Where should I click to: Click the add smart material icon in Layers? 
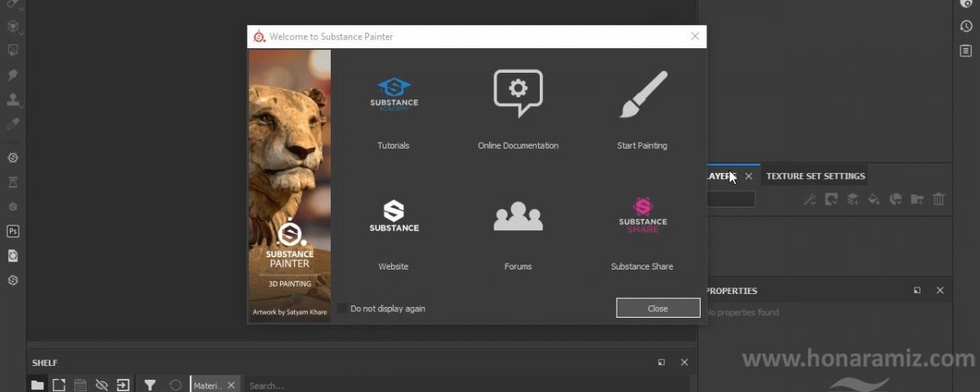[896, 198]
